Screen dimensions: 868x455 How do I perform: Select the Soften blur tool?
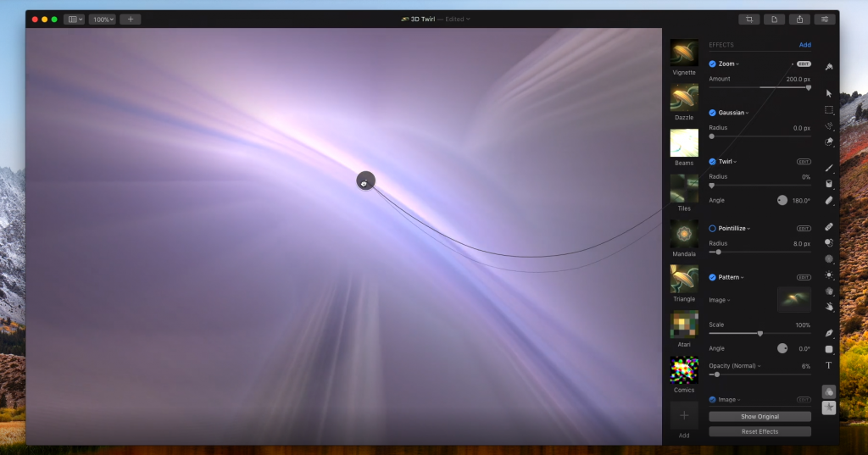click(x=829, y=258)
